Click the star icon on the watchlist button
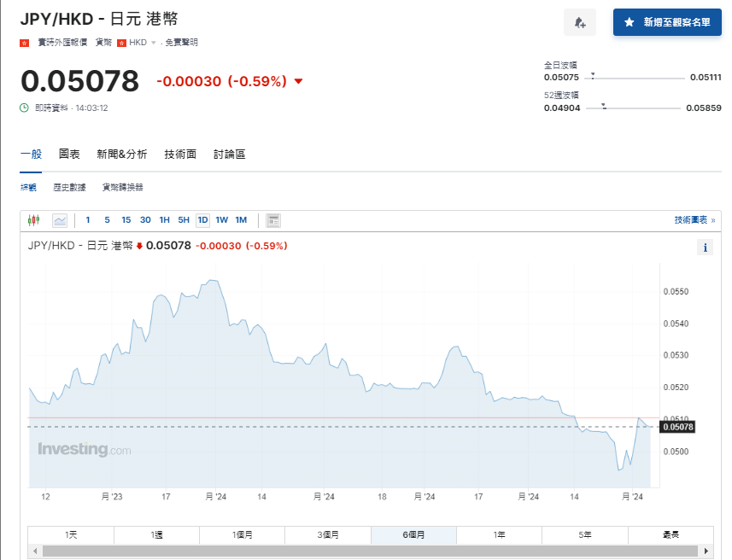The image size is (732, 560). point(630,22)
